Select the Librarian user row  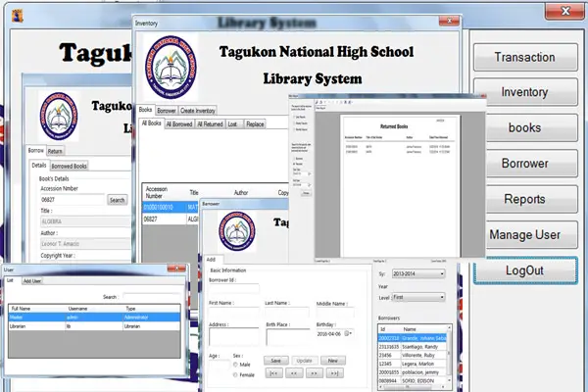click(x=94, y=326)
